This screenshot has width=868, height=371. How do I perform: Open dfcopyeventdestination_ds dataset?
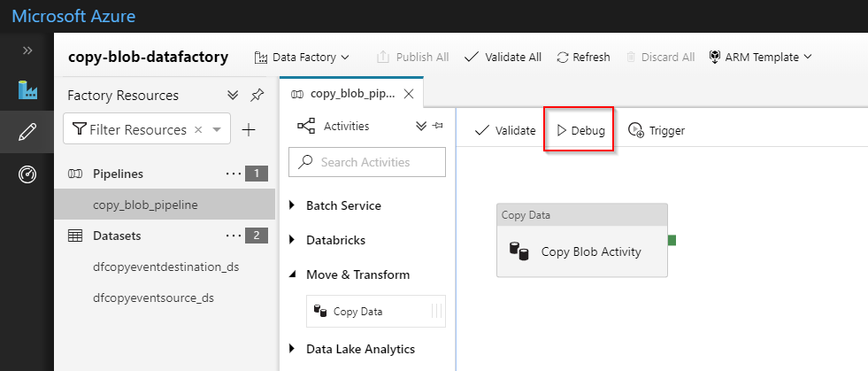point(166,267)
